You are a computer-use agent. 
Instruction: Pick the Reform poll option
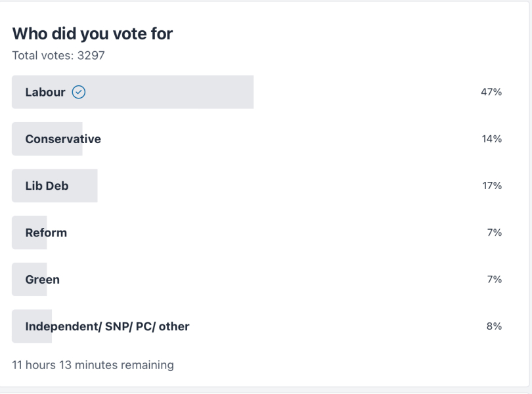pyautogui.click(x=46, y=232)
